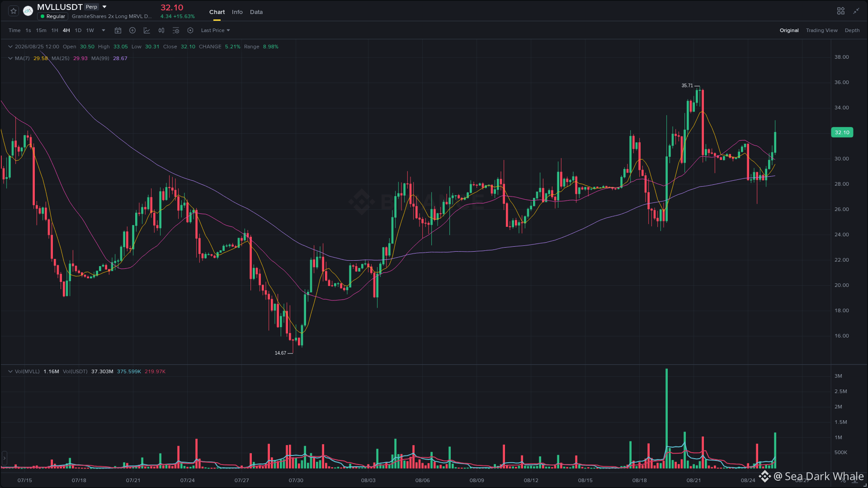Select the 4H interval
The image size is (868, 488).
tap(66, 30)
